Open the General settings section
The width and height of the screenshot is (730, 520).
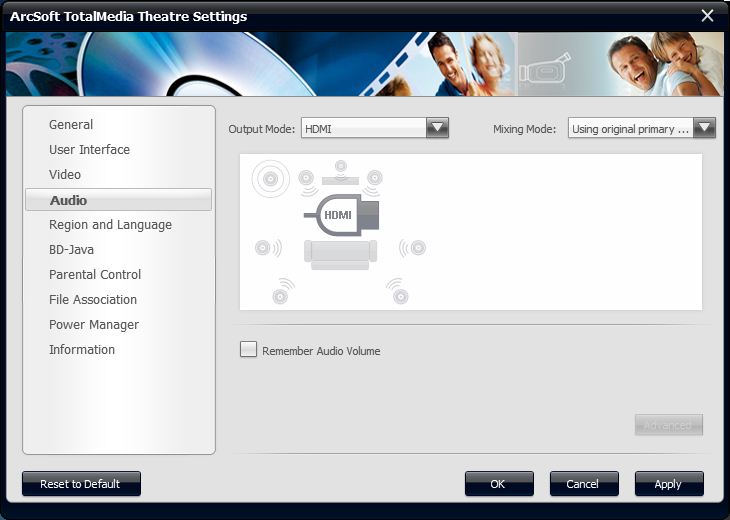(71, 125)
